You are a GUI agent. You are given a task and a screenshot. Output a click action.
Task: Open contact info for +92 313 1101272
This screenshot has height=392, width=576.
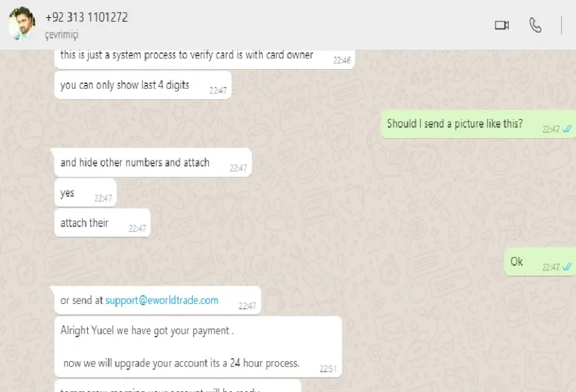(x=86, y=17)
